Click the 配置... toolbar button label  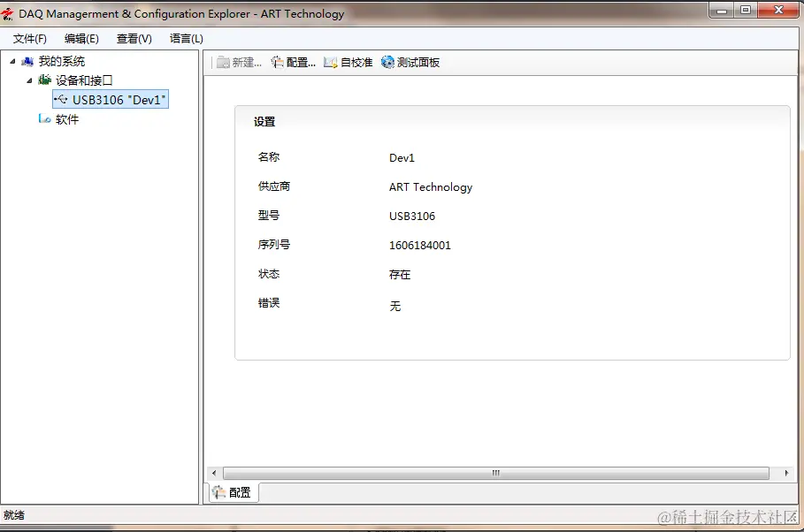pyautogui.click(x=301, y=63)
